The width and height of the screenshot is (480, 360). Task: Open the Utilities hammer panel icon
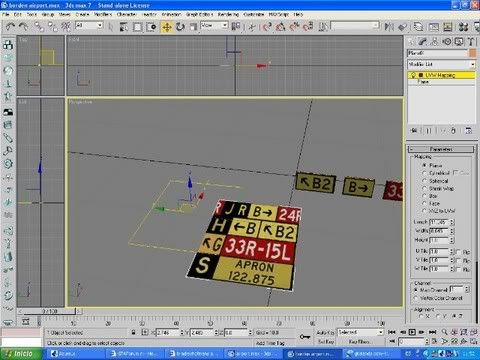[470, 42]
